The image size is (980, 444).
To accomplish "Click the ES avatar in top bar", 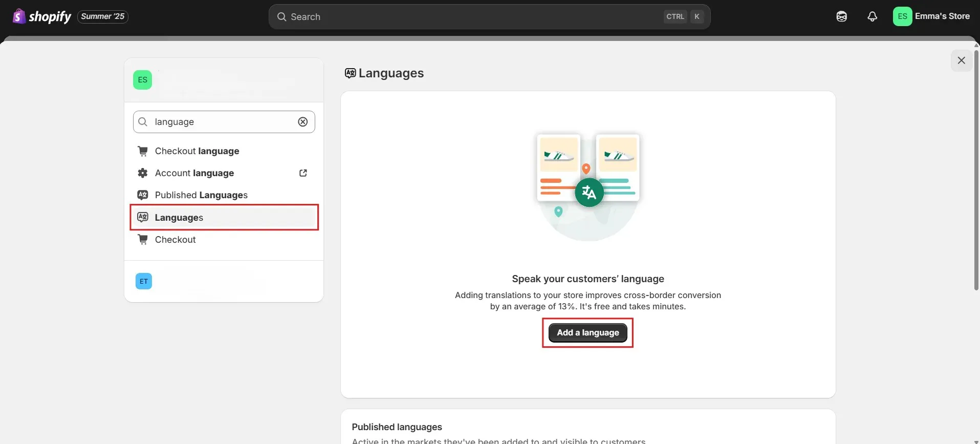I will point(902,16).
